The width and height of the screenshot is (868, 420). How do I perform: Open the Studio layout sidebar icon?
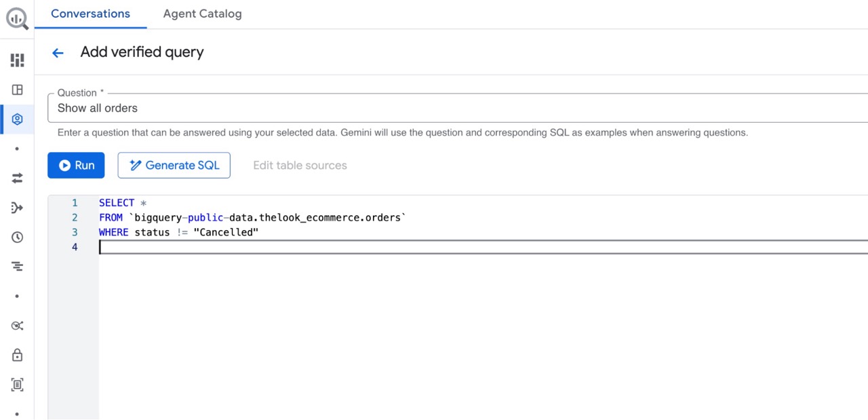pyautogui.click(x=17, y=90)
